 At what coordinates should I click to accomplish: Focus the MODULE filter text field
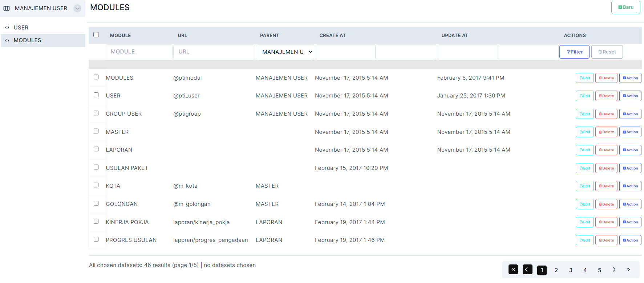pos(139,52)
